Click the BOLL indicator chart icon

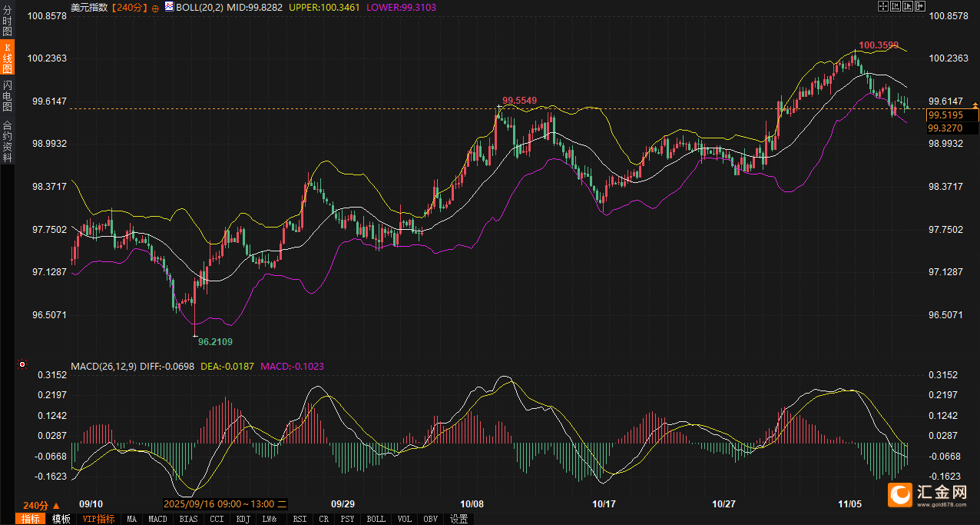[x=169, y=7]
